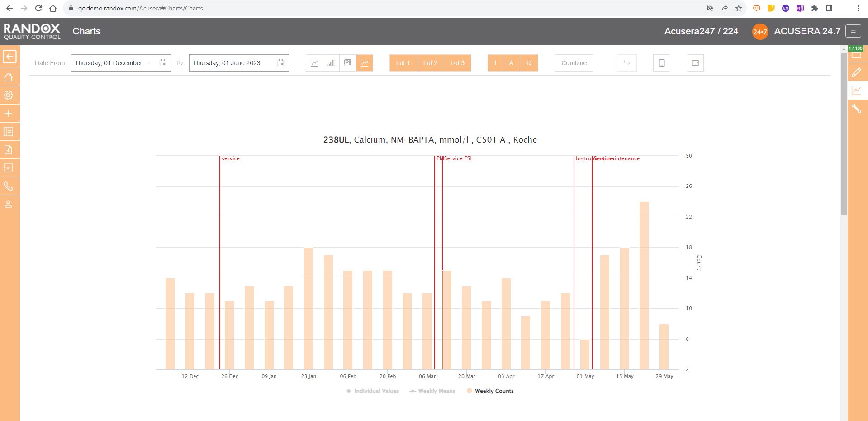Open the home page from the sidebar
This screenshot has height=421, width=868.
point(9,77)
